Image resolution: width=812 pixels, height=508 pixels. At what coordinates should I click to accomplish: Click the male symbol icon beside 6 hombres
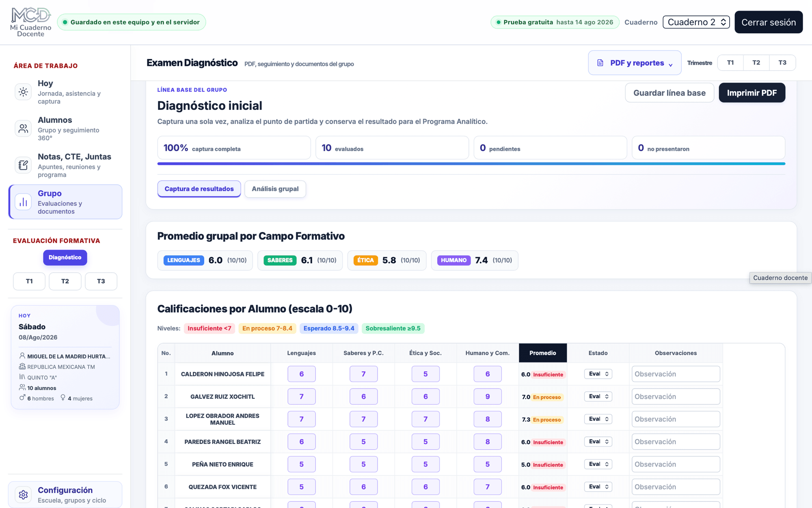coord(22,398)
